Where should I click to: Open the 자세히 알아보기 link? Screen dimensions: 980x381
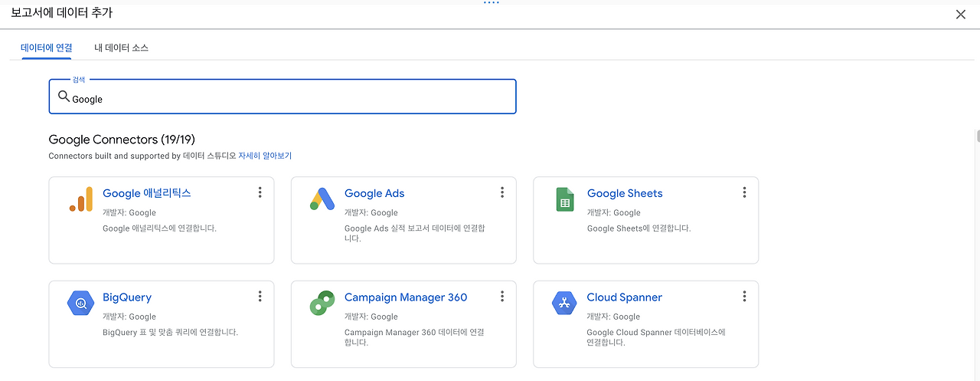point(265,156)
